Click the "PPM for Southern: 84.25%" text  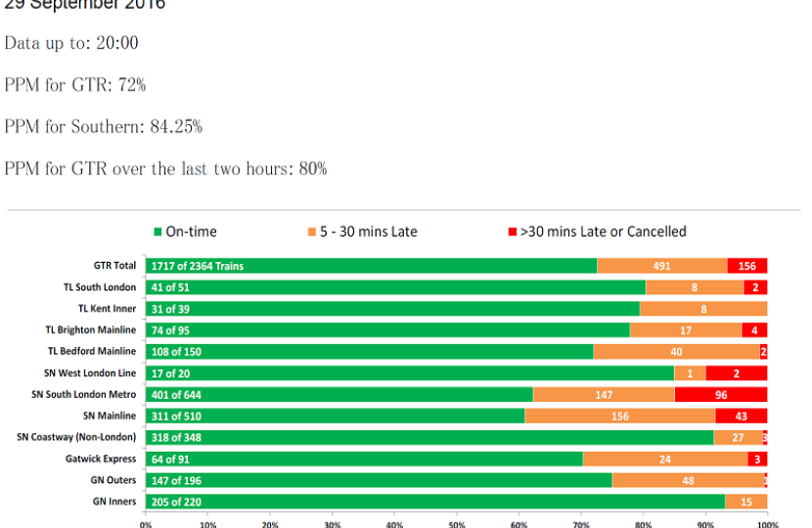(104, 127)
